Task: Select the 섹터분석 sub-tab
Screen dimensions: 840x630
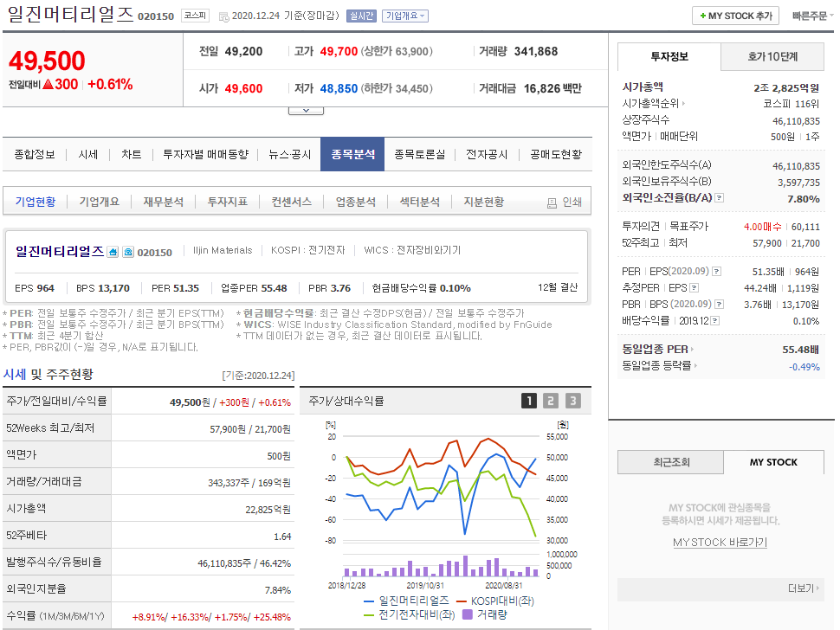Action: coord(419,202)
